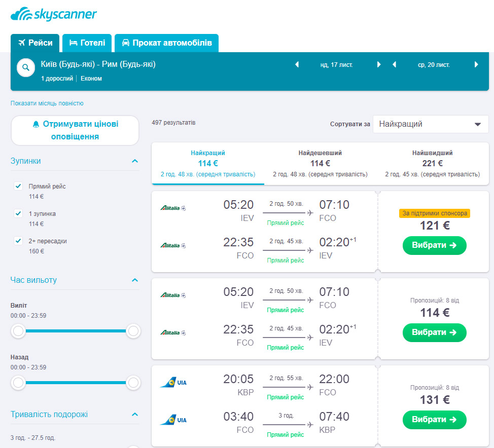
Task: Switch to the Рейси tab
Action: point(35,43)
